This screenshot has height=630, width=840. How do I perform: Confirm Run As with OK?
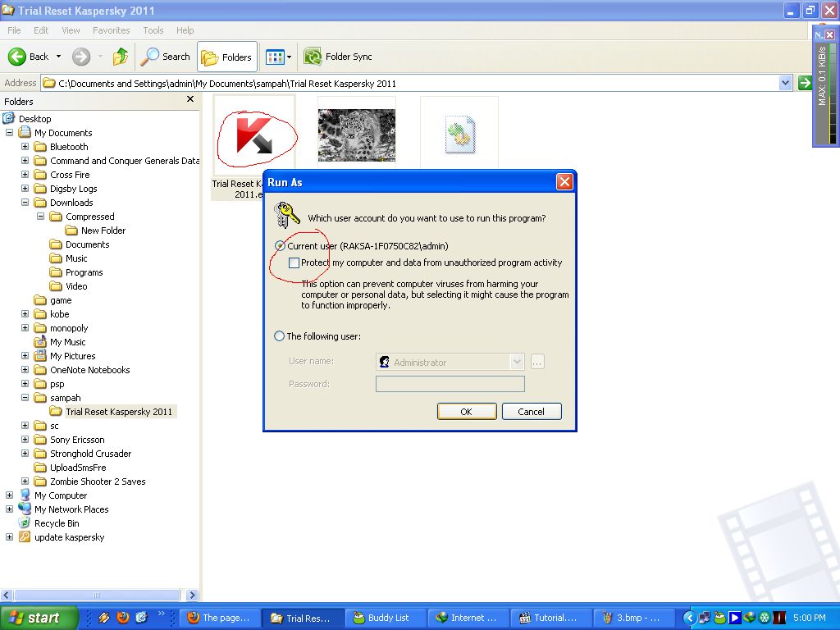pos(467,412)
